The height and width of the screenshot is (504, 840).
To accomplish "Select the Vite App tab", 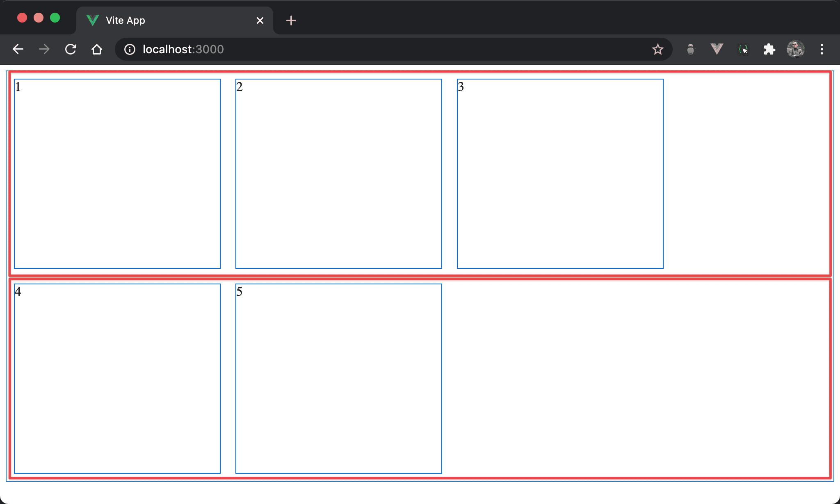I will (x=164, y=20).
